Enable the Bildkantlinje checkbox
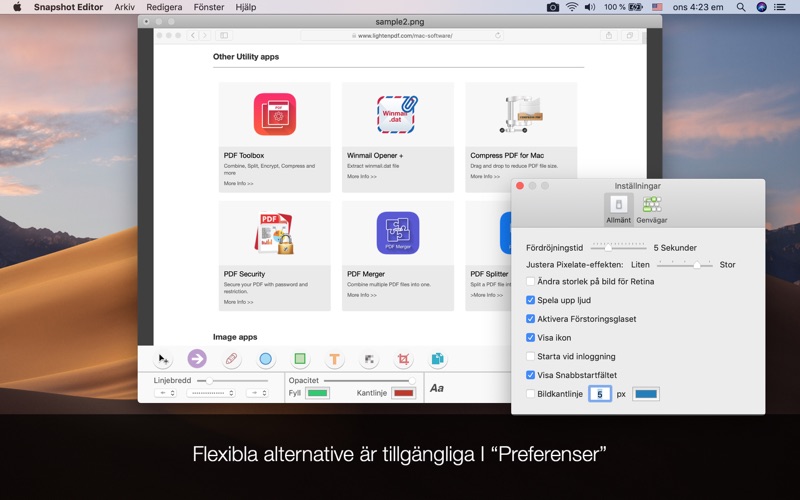The width and height of the screenshot is (800, 500). (531, 394)
